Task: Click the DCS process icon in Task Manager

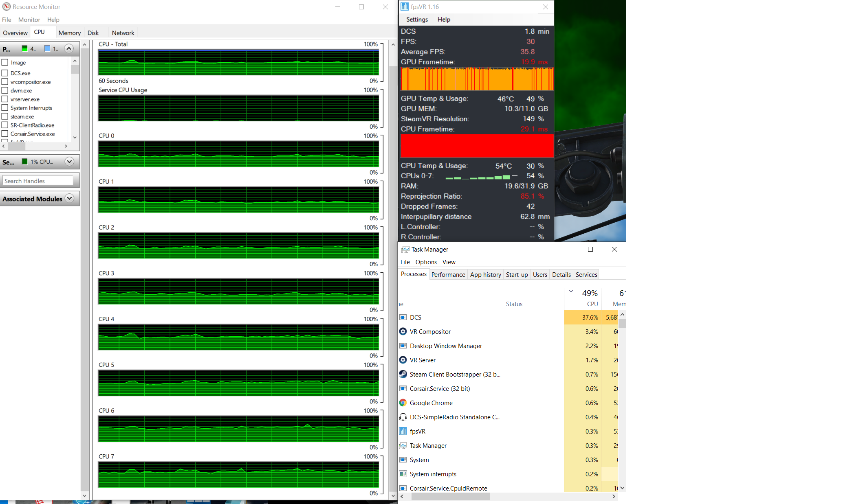Action: (x=403, y=317)
